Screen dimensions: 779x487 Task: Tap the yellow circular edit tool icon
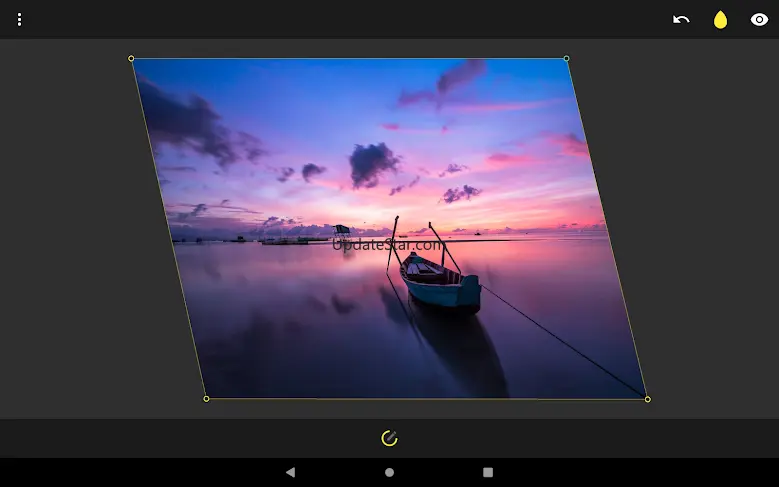(x=389, y=438)
